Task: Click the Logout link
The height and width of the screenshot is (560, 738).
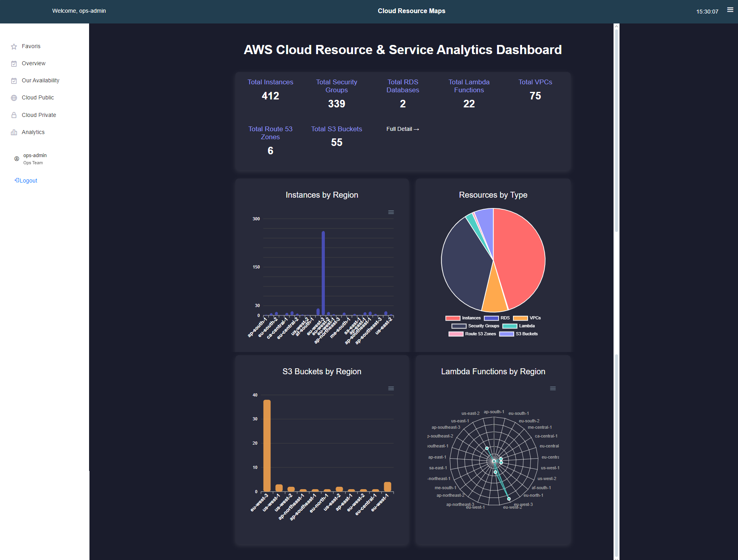Action: click(x=28, y=181)
